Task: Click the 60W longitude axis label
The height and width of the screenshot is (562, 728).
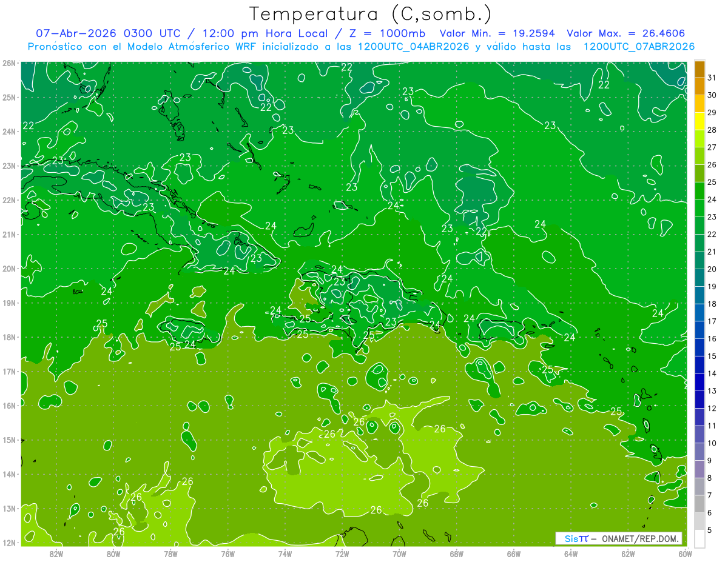Action: point(685,554)
